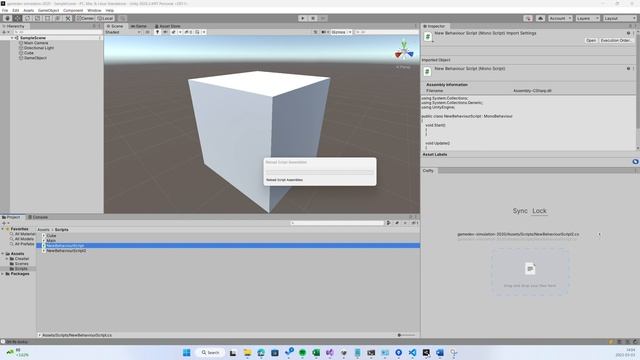Collapse the Favorites group
Screen dimensions: 640x360
click(2, 229)
